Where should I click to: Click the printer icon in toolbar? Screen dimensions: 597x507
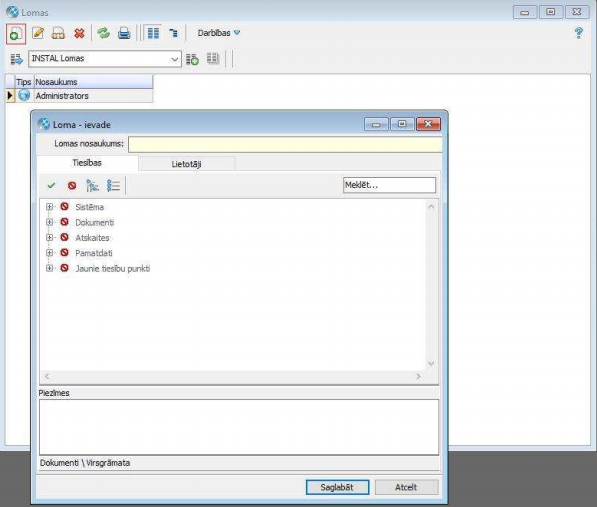coord(124,33)
